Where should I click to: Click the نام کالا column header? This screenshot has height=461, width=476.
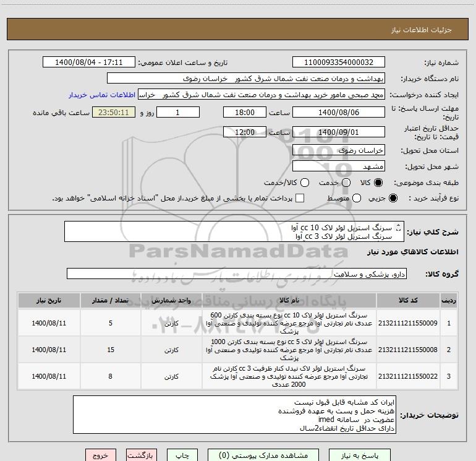289,301
